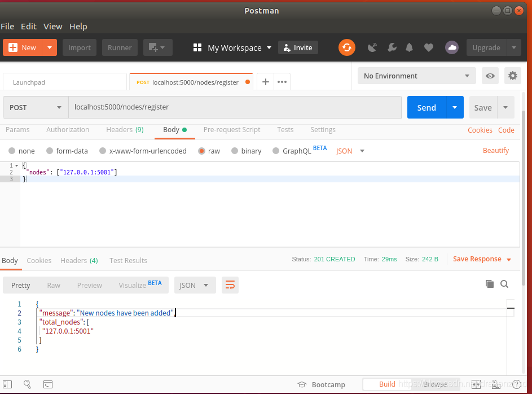Screen dimensions: 532x394
Task: Open the capture requests satellite icon
Action: pyautogui.click(x=372, y=47)
